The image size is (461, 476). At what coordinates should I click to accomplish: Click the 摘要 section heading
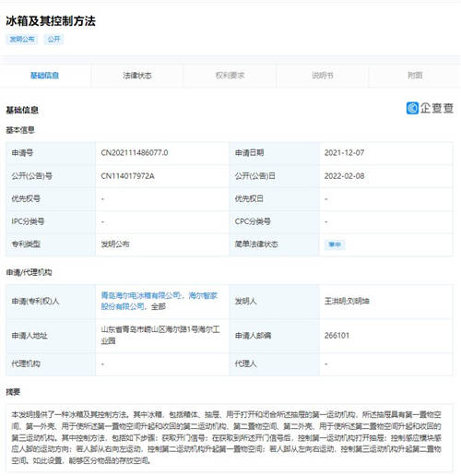(x=13, y=392)
